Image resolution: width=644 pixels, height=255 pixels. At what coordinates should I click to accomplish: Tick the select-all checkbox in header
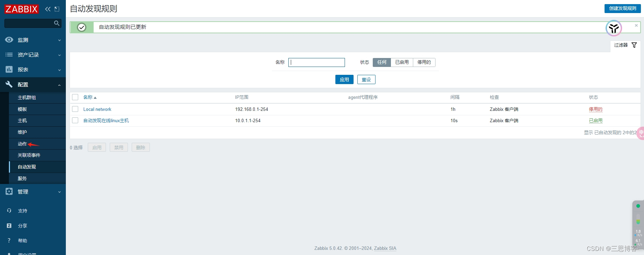(x=75, y=97)
